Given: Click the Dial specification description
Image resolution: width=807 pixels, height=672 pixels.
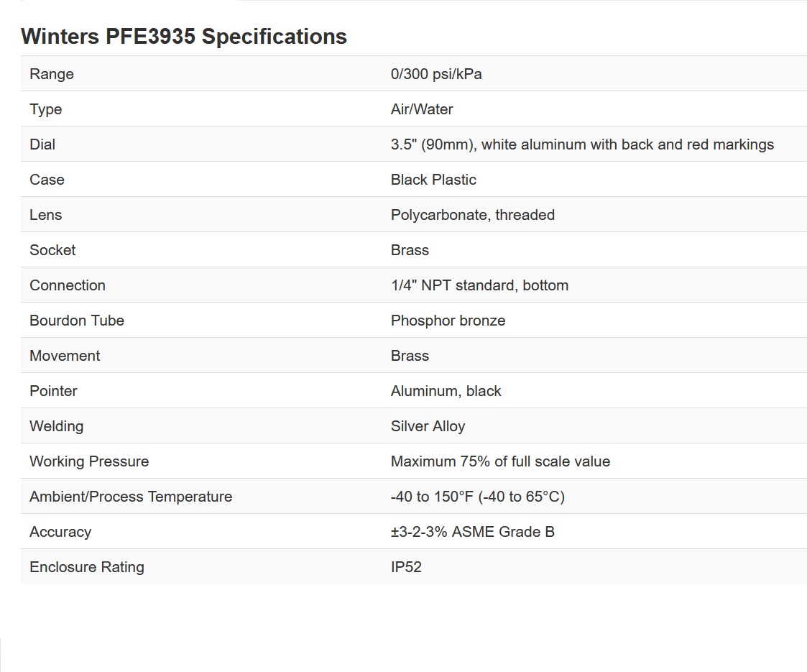Looking at the screenshot, I should [582, 144].
